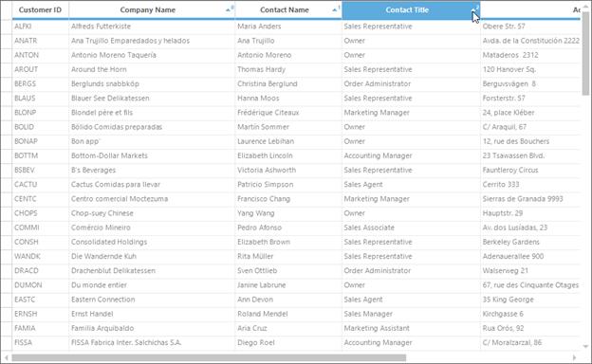Image resolution: width=592 pixels, height=364 pixels.
Task: Click the horizontal scrollbar left arrow
Action: 6,357
